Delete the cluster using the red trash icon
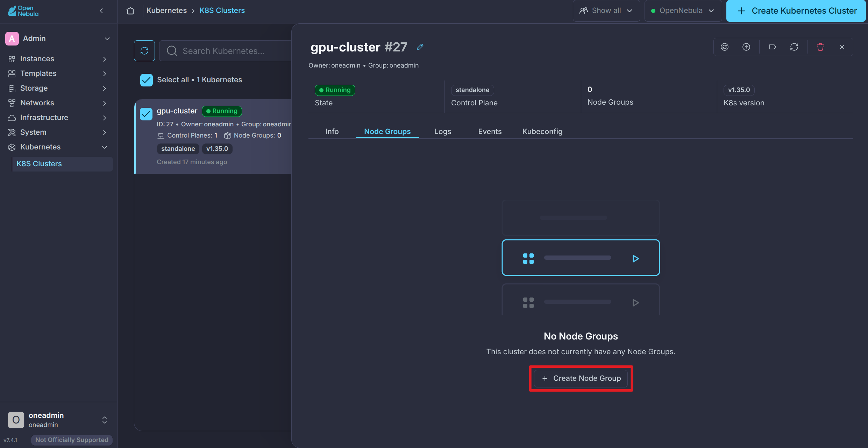Viewport: 868px width, 448px height. (820, 47)
